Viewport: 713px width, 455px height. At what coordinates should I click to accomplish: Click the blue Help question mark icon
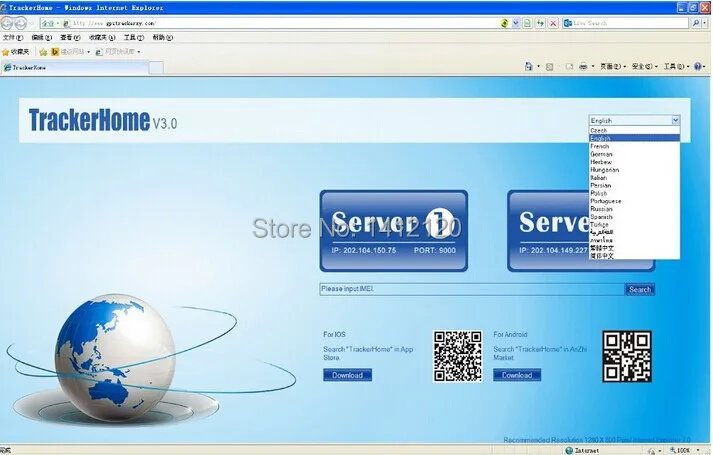tap(698, 66)
